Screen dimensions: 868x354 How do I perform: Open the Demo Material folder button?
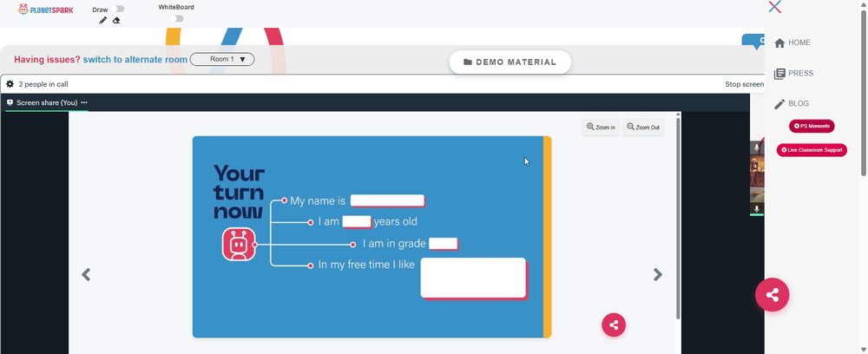510,62
